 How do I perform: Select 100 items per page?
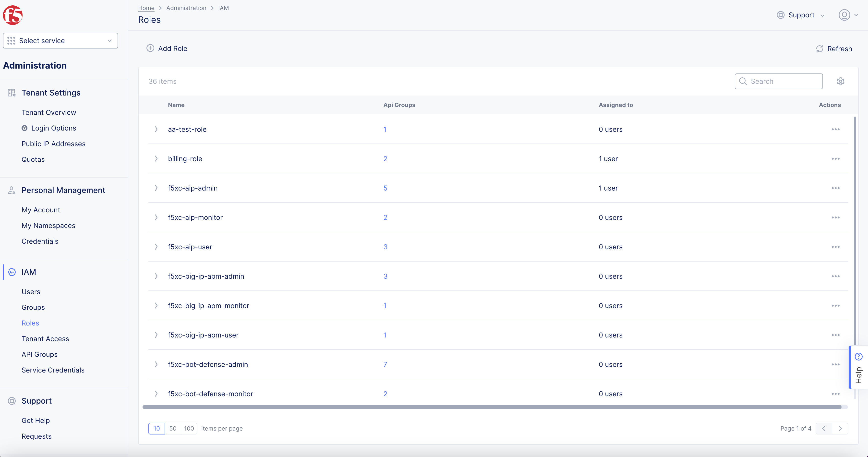189,428
